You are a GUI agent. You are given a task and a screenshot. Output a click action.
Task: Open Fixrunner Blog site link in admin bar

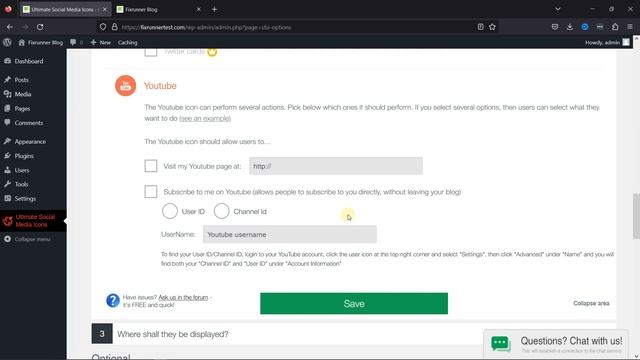pos(40,42)
